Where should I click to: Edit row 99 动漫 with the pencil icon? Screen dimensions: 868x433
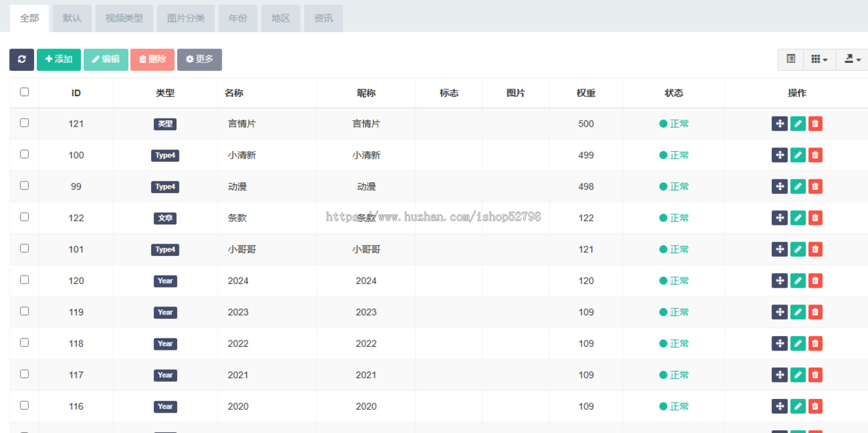(798, 187)
